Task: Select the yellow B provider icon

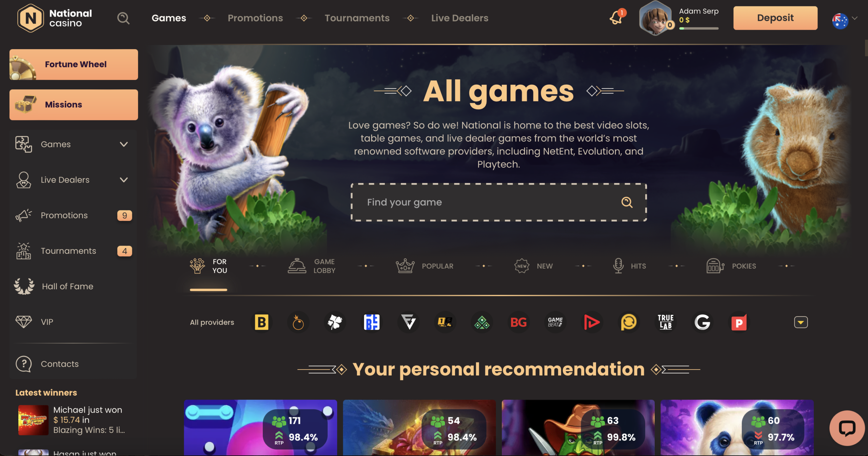Action: pyautogui.click(x=261, y=322)
